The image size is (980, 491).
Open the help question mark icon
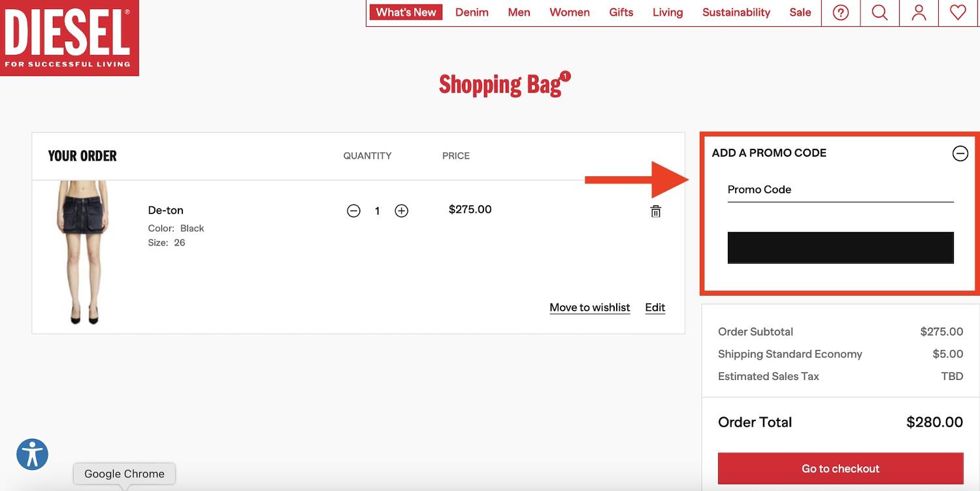point(841,12)
